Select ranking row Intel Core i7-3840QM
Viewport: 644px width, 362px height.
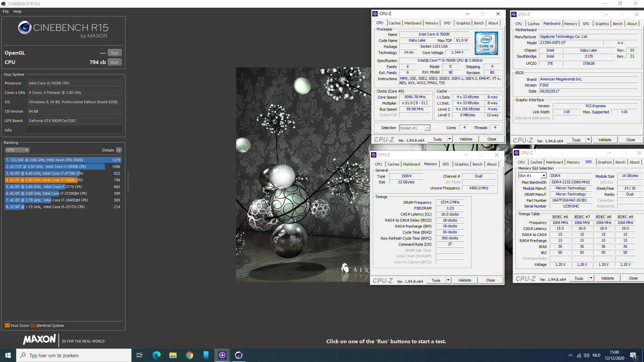63,200
